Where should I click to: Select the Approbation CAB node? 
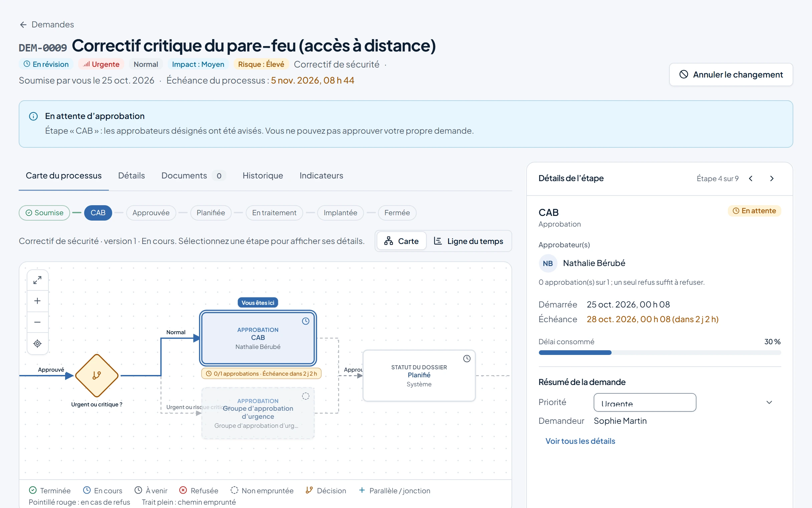coord(258,338)
